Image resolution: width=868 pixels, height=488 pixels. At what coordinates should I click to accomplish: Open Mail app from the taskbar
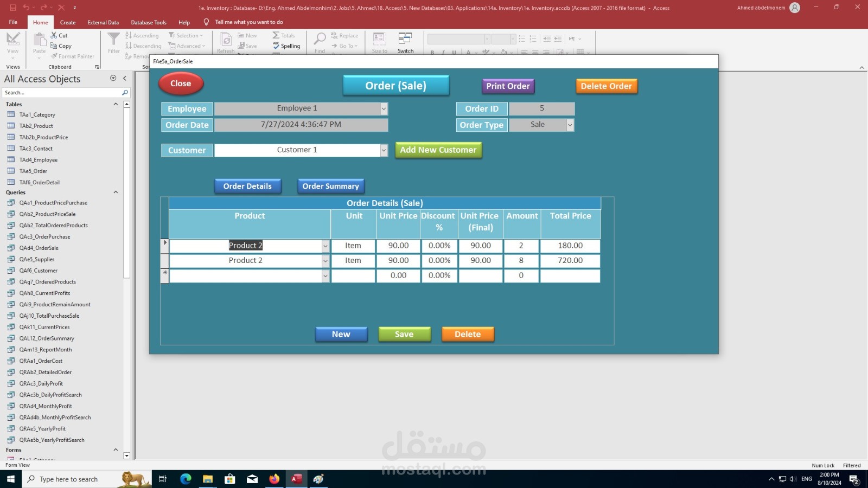coord(252,479)
